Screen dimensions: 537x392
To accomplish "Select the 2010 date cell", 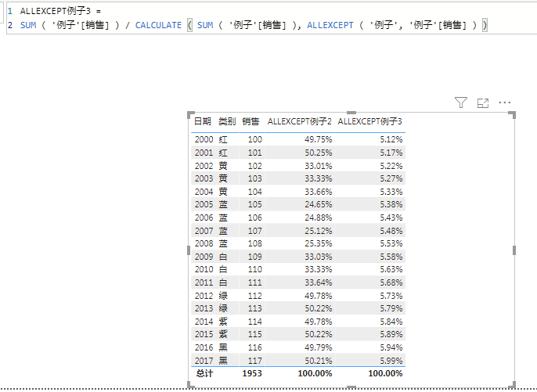I will pyautogui.click(x=204, y=269).
